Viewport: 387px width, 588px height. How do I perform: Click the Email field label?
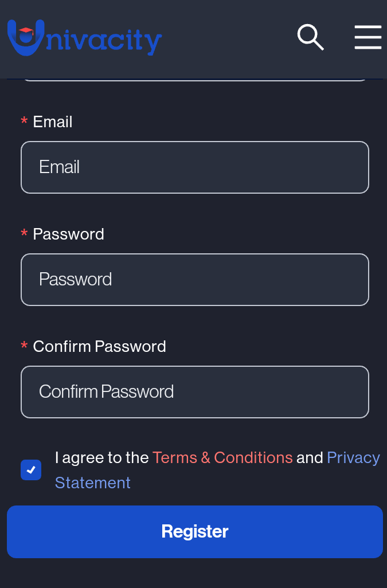[53, 122]
